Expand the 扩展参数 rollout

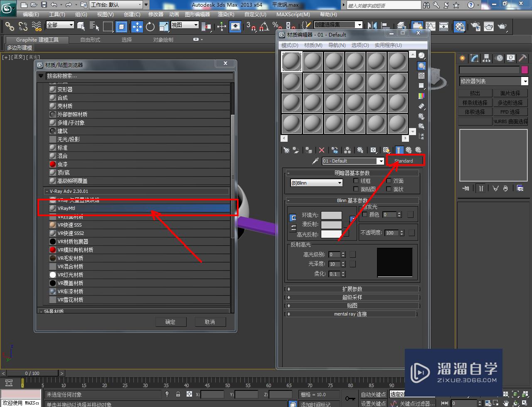click(352, 289)
